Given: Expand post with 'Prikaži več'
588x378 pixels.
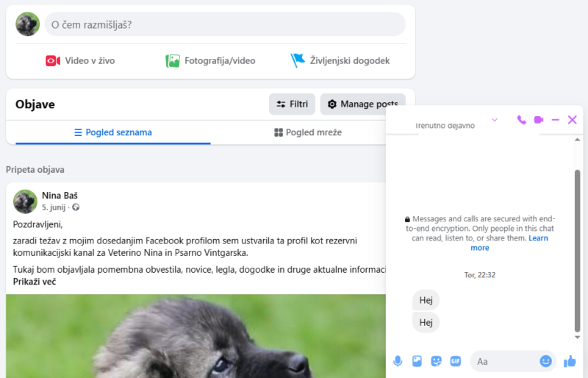Looking at the screenshot, I should pyautogui.click(x=35, y=282).
